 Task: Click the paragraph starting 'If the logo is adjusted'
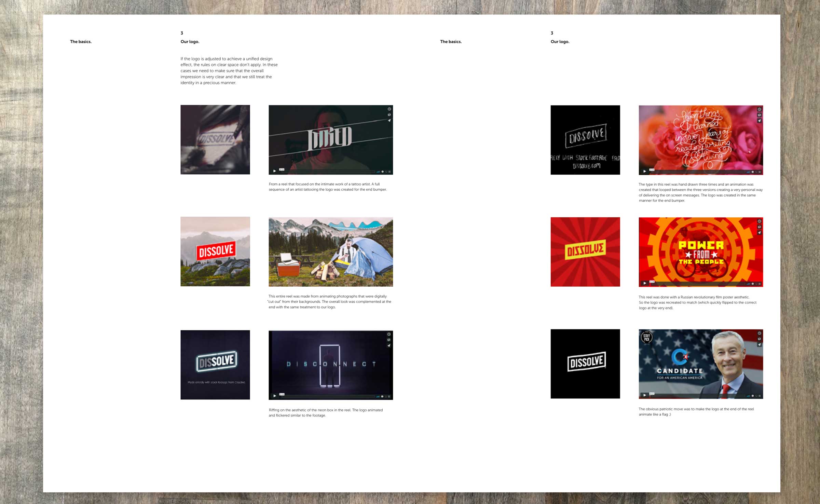tap(229, 71)
